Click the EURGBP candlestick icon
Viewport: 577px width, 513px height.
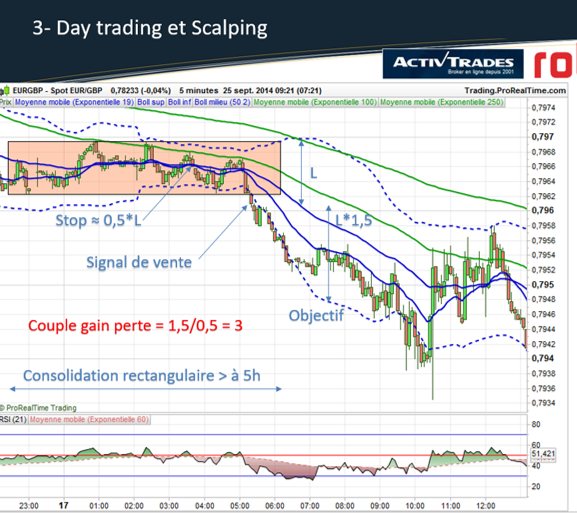6,91
